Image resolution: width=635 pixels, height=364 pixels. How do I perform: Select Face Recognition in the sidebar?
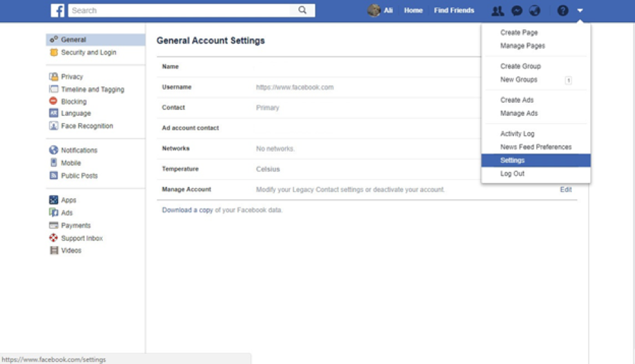(x=87, y=126)
